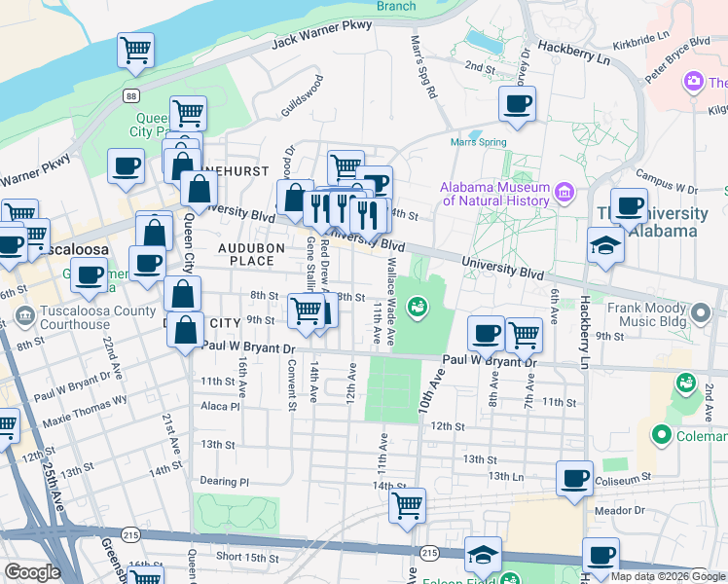This screenshot has height=584, width=728.
Task: Select the Tuscaloosa County Courthouse label
Action: (98, 317)
